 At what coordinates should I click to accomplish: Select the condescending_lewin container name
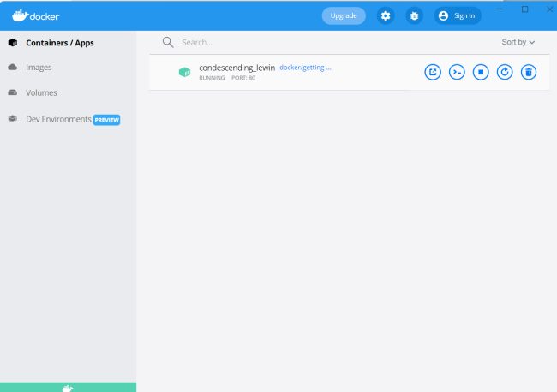coord(237,68)
